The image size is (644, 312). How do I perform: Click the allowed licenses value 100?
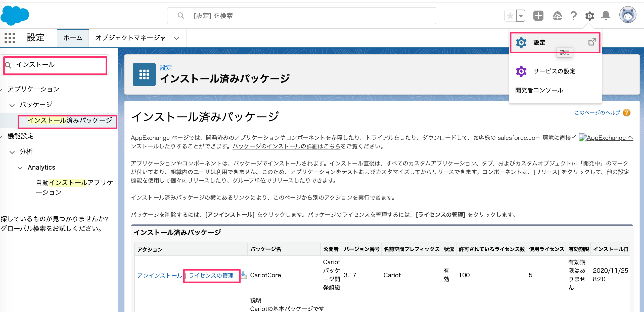coord(464,275)
